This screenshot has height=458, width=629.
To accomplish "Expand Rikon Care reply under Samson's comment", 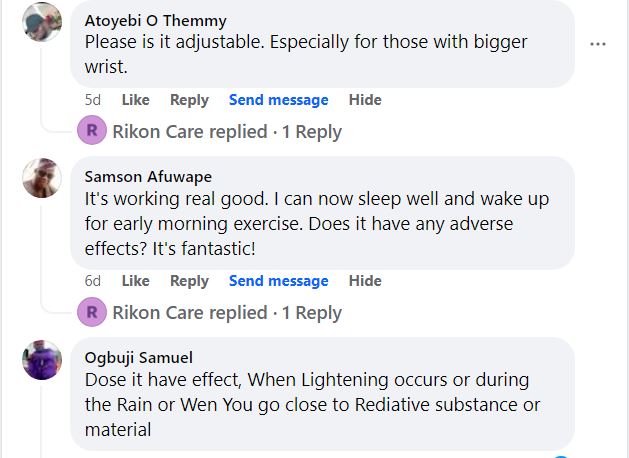I will click(x=227, y=313).
